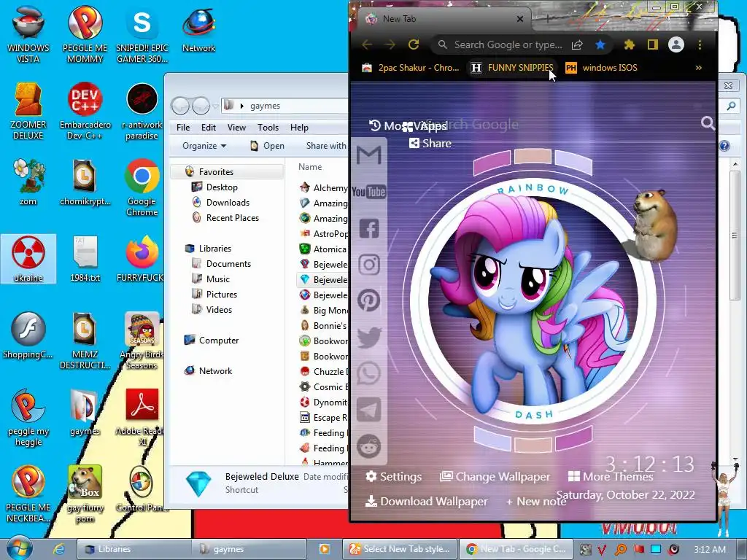Open the Pinterest sidebar shortcut
747x560 pixels.
click(x=369, y=300)
